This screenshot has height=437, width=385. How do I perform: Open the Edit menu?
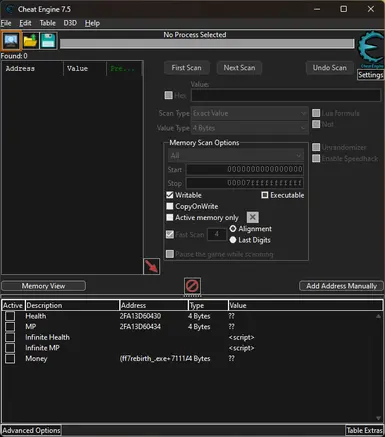pos(25,23)
